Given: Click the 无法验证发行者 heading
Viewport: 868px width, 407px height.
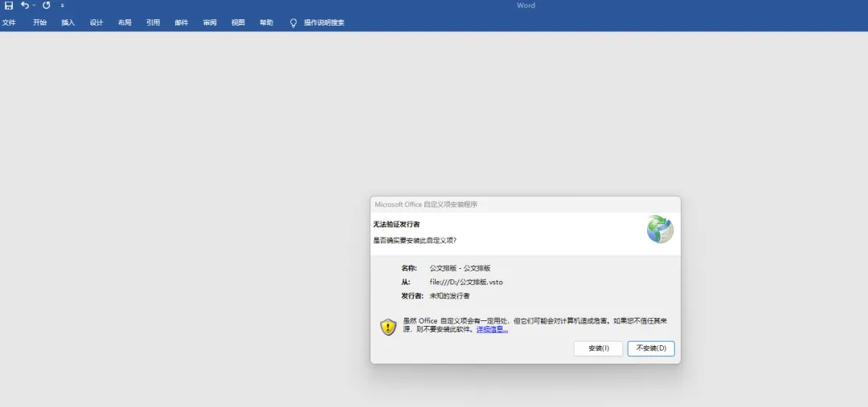Looking at the screenshot, I should click(396, 225).
